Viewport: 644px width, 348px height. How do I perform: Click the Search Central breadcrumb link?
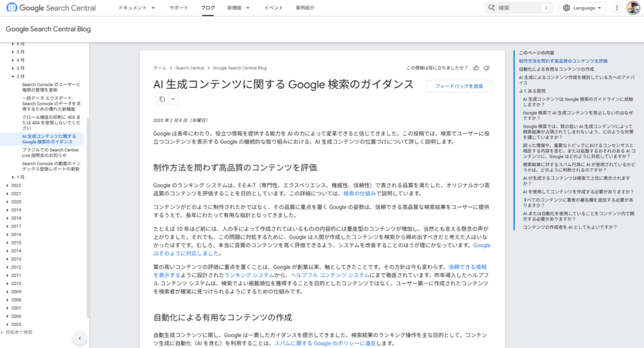189,68
